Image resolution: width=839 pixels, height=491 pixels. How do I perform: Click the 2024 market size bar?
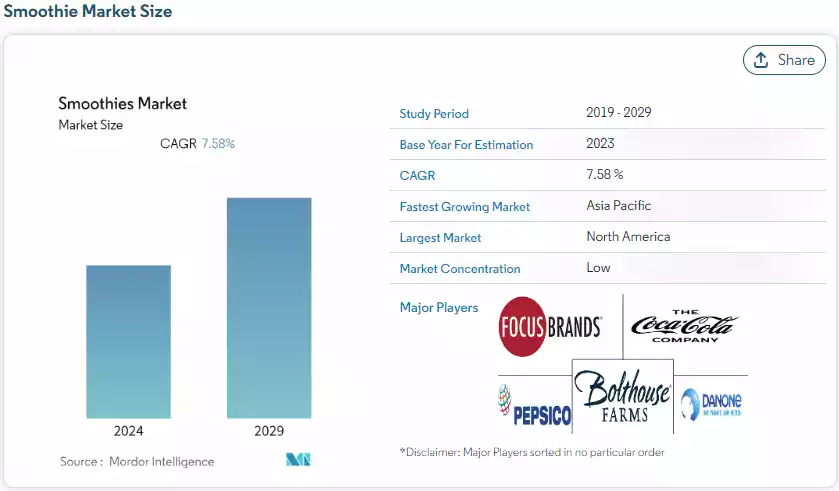click(x=128, y=341)
